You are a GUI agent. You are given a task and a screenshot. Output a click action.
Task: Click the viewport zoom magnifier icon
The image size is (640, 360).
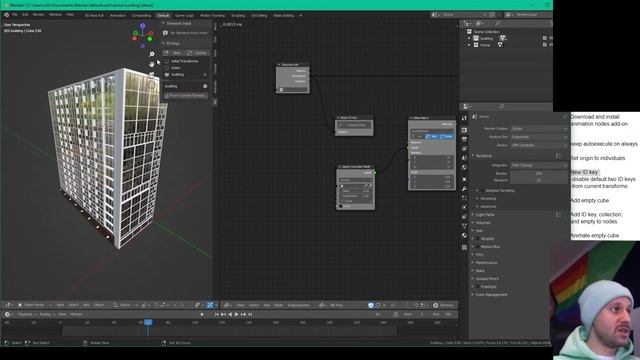[152, 54]
